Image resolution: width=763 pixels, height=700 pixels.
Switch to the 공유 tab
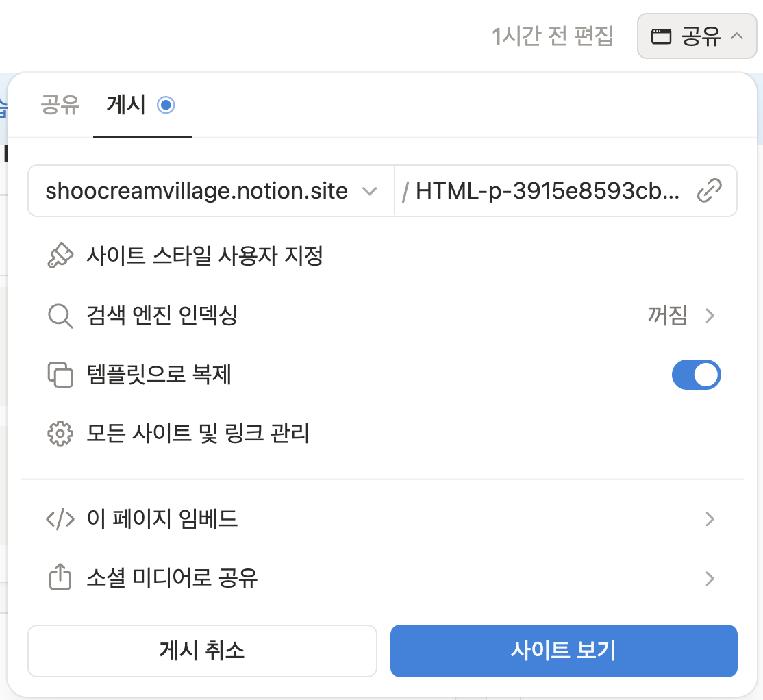pyautogui.click(x=60, y=105)
